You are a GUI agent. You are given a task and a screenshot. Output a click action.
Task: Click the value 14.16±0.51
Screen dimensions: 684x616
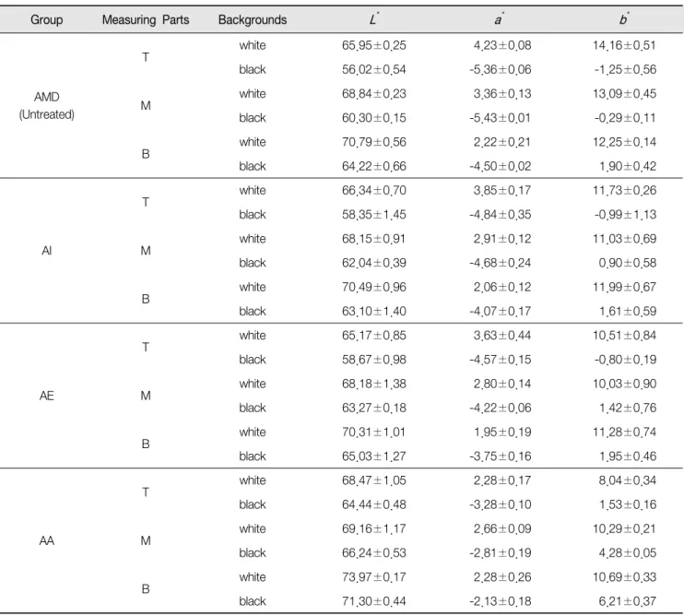pos(624,45)
